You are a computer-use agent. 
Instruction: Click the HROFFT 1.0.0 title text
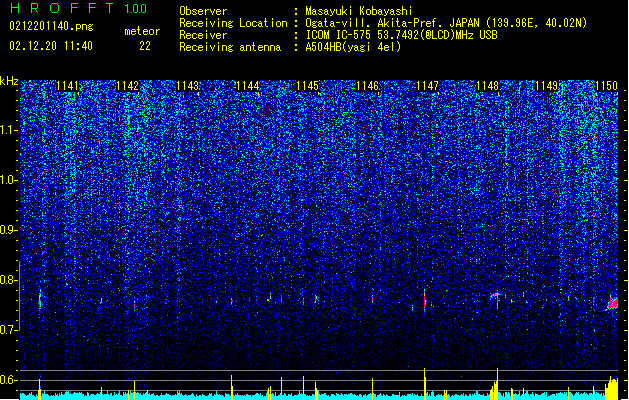point(78,8)
